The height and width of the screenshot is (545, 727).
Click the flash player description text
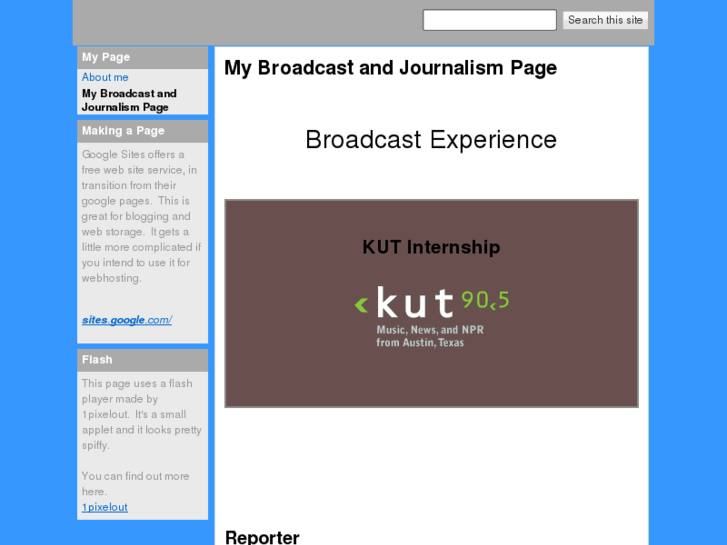[141, 414]
